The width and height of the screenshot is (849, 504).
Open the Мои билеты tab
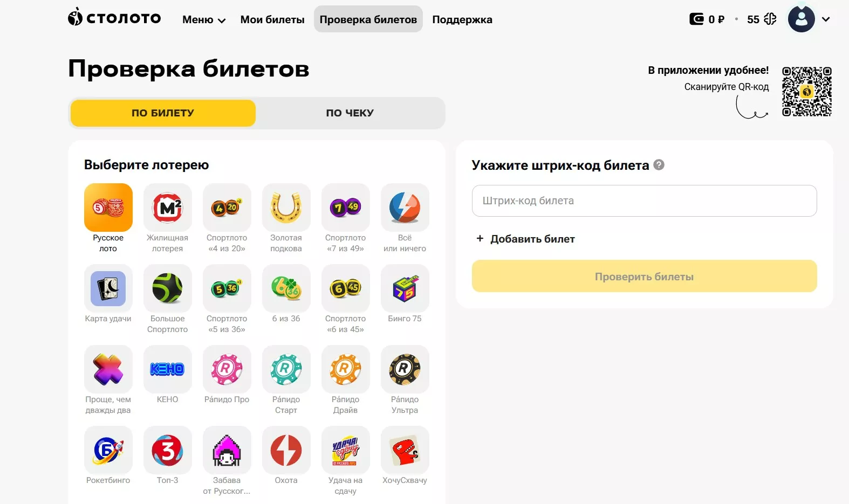(272, 20)
